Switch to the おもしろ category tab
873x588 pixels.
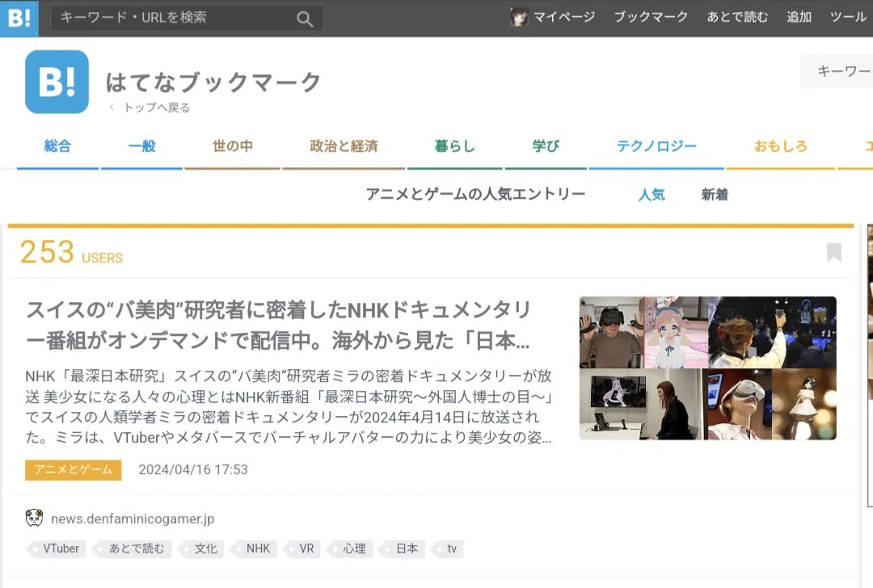point(781,146)
